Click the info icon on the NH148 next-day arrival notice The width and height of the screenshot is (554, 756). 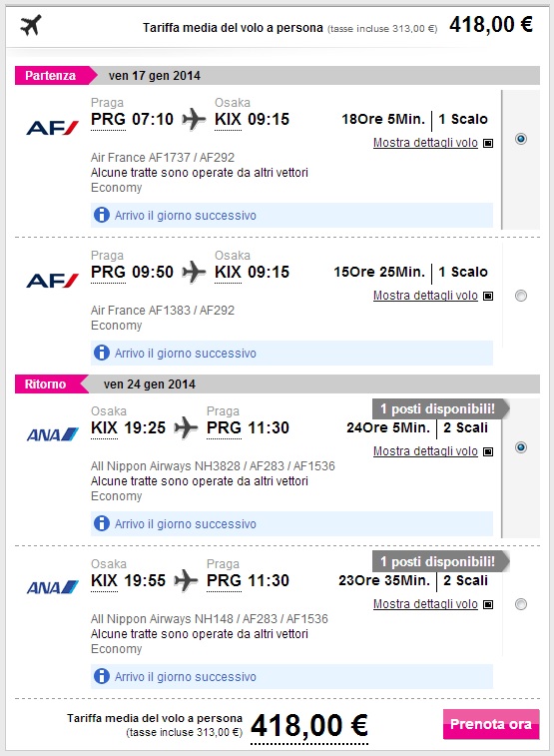(101, 676)
